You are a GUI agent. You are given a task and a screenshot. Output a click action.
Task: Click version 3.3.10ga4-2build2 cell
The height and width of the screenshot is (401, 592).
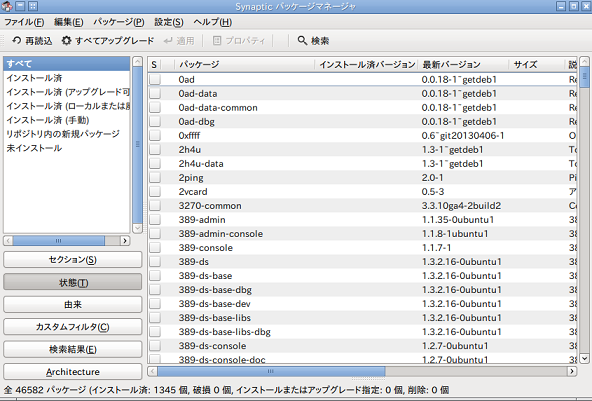pos(461,206)
